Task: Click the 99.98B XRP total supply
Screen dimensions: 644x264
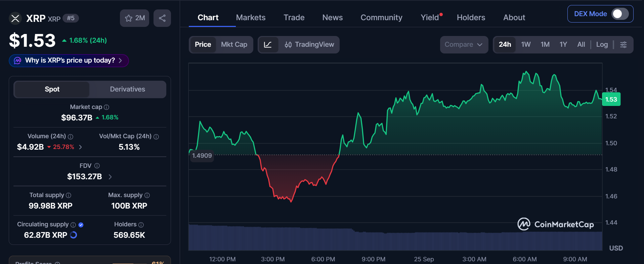Action: click(x=50, y=206)
